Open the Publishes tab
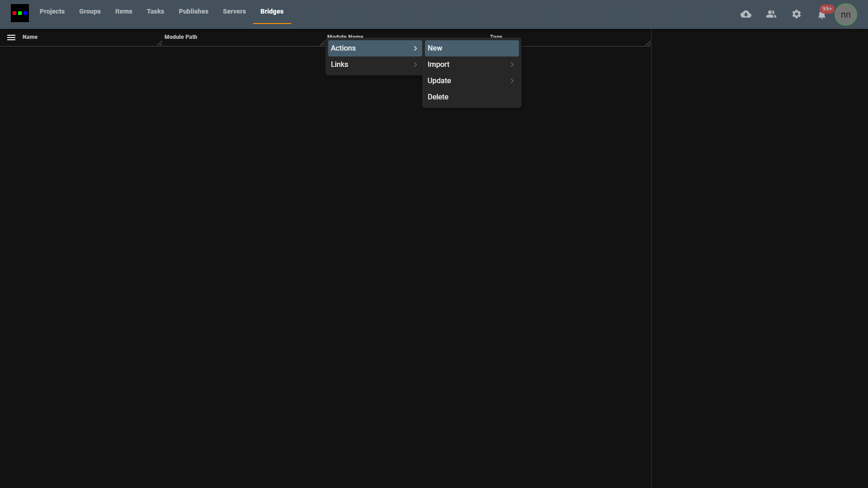868x488 pixels. pos(193,11)
